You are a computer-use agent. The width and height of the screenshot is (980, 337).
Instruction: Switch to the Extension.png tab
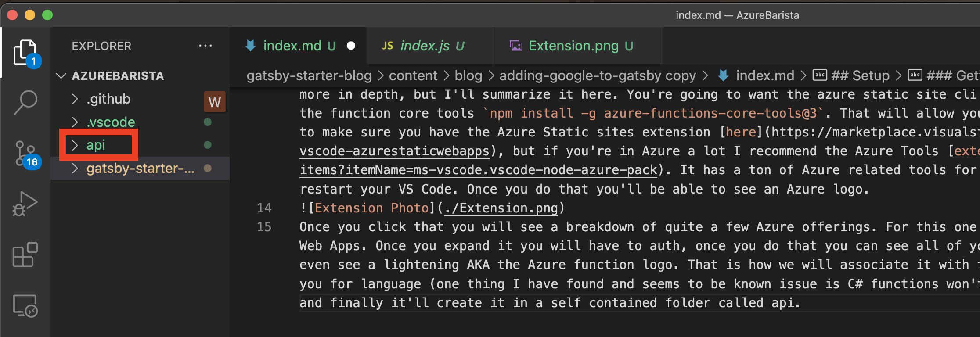coord(573,46)
